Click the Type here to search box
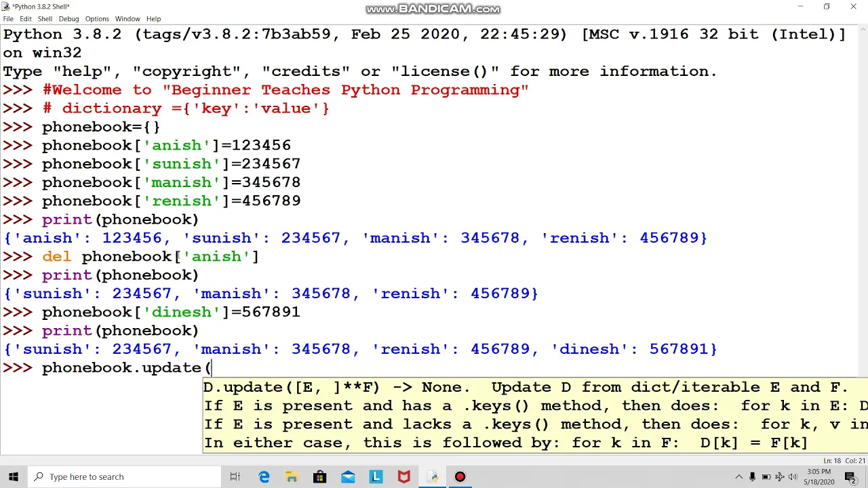The width and height of the screenshot is (868, 488). click(x=124, y=476)
